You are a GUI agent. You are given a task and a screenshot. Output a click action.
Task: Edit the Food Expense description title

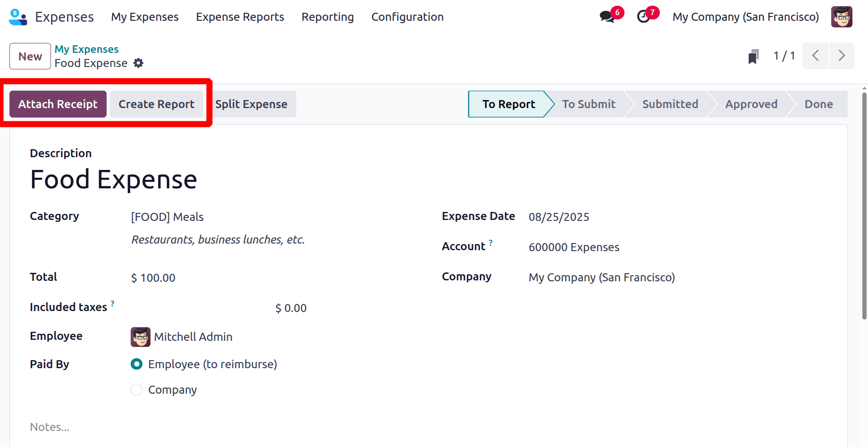(114, 180)
